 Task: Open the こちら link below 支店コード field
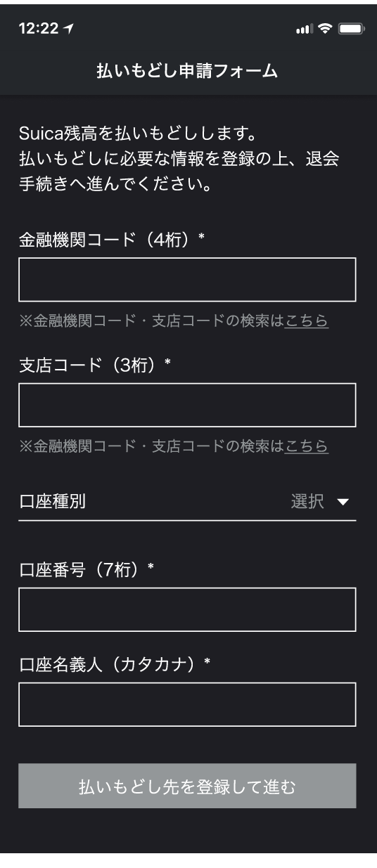[306, 446]
